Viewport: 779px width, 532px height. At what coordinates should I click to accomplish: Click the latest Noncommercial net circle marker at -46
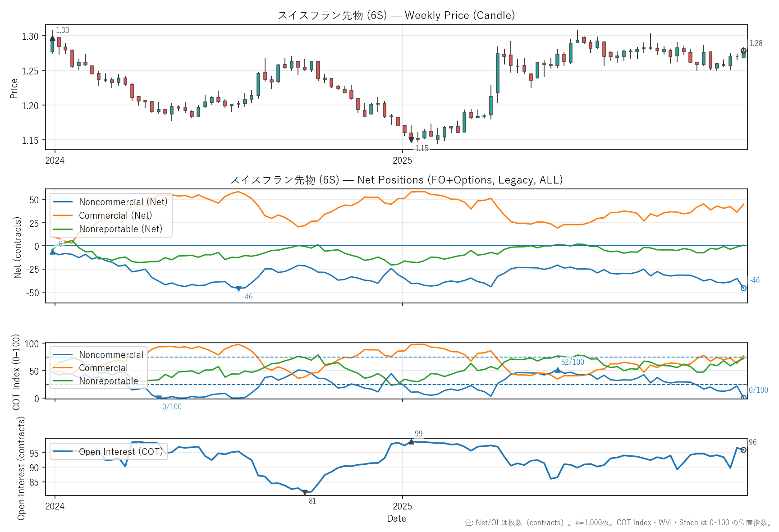[x=743, y=288]
